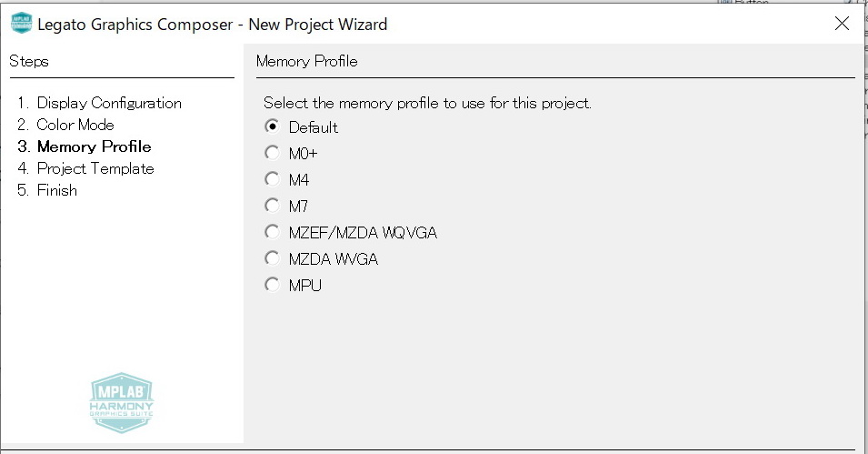The height and width of the screenshot is (454, 868).
Task: Go to the Display Configuration step
Action: click(x=109, y=103)
